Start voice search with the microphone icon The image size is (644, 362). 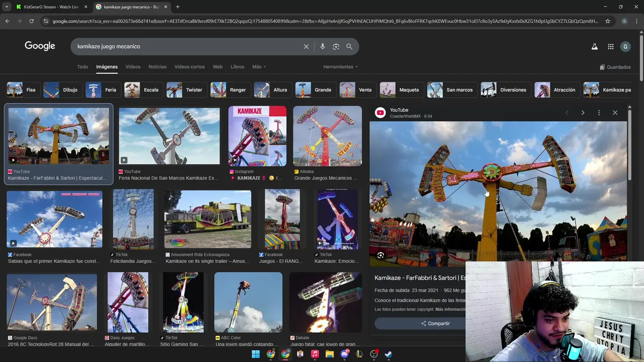tap(323, 46)
